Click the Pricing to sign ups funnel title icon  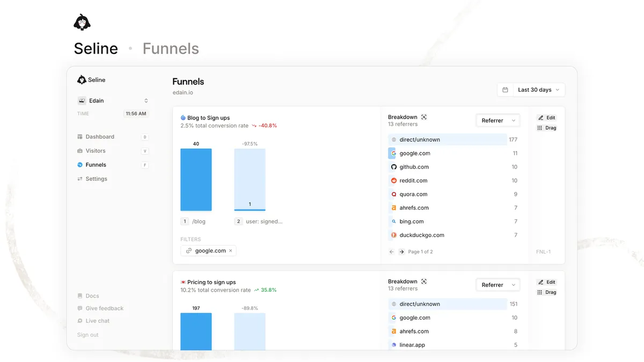coord(183,282)
